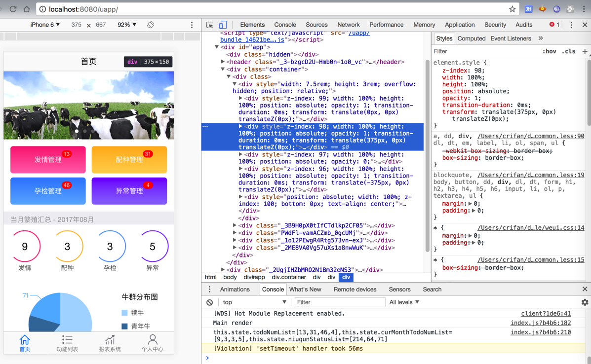Click the Styles filter input field
591x364 pixels.
pos(486,51)
